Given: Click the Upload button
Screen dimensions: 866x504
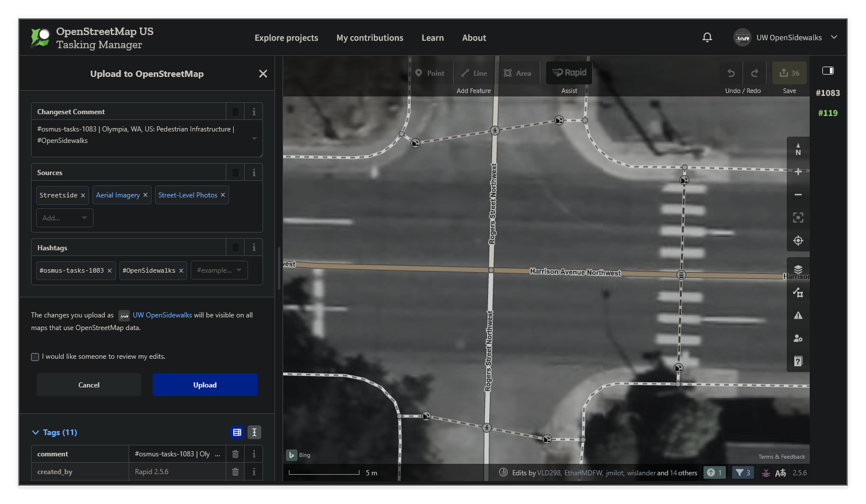Looking at the screenshot, I should (204, 385).
